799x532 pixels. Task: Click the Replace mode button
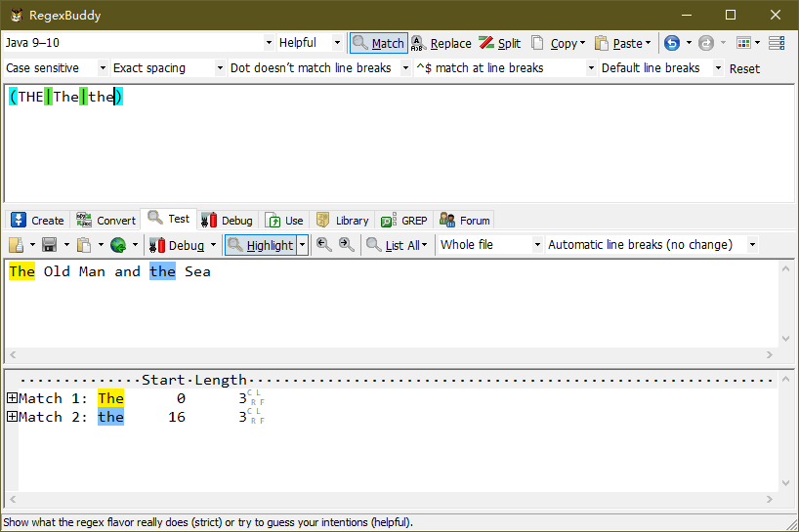[441, 43]
